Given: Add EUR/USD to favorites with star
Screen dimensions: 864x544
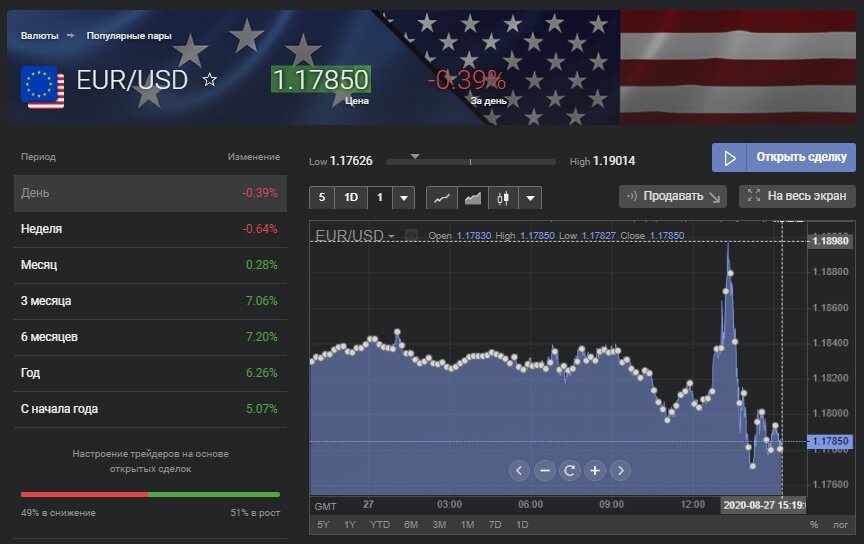Looking at the screenshot, I should 210,80.
